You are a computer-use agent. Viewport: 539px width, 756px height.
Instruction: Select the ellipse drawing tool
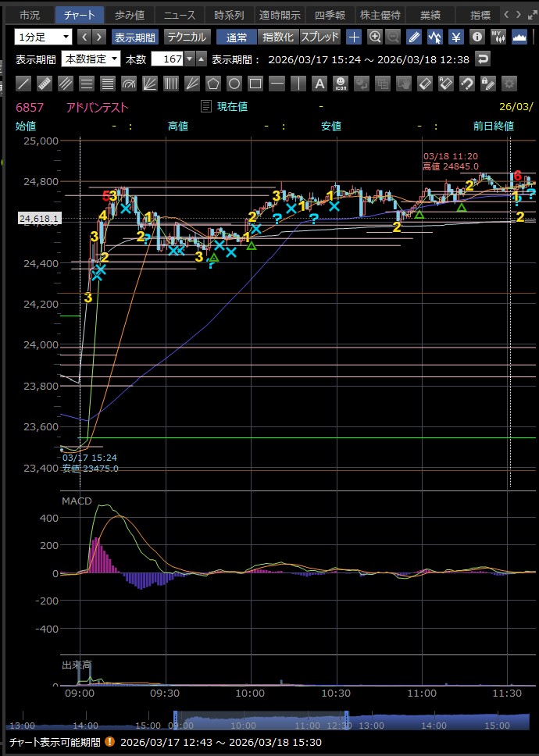[234, 83]
